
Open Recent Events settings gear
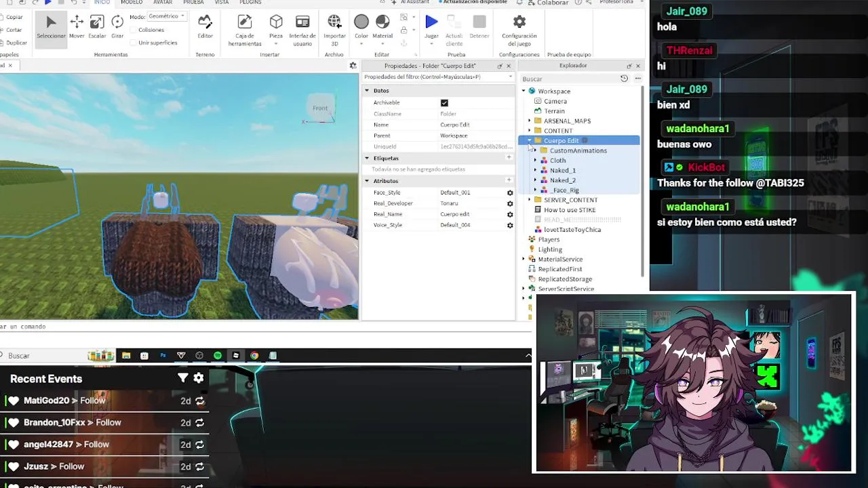[x=199, y=378]
